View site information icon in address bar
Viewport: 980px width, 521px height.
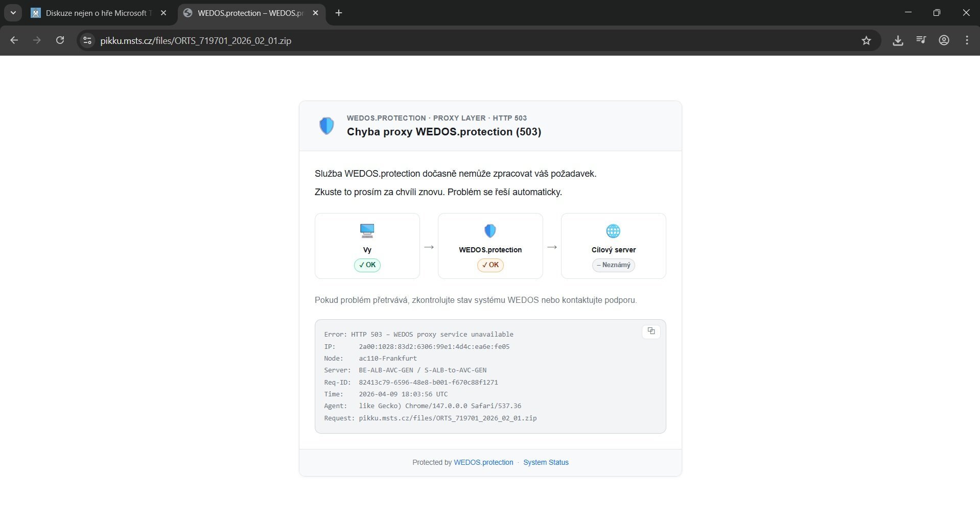click(x=87, y=40)
